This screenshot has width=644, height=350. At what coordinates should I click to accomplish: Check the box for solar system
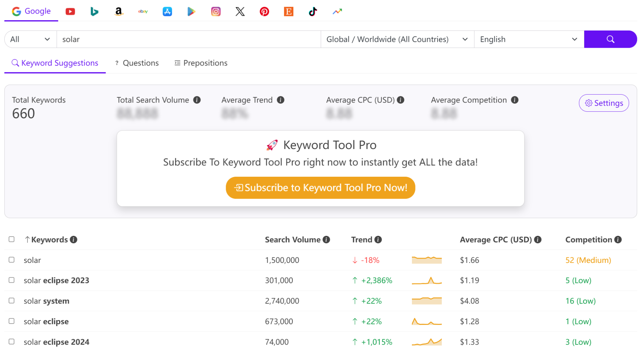pyautogui.click(x=12, y=301)
